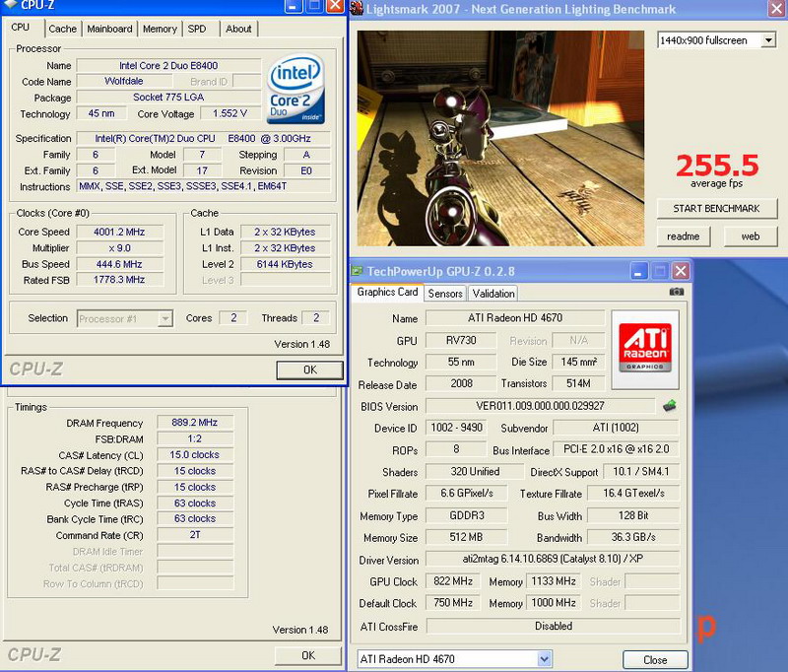Click the CPU-Z title bar icon
The height and width of the screenshot is (672, 788).
[10, 5]
